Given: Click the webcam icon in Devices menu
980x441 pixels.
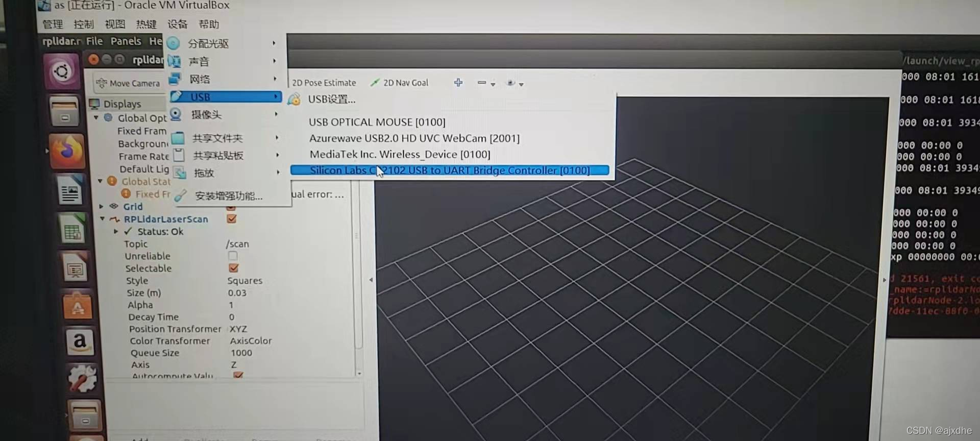Looking at the screenshot, I should (176, 114).
